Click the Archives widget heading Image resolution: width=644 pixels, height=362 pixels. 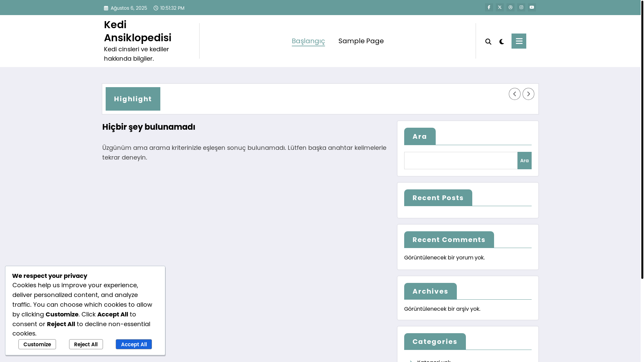point(430,291)
